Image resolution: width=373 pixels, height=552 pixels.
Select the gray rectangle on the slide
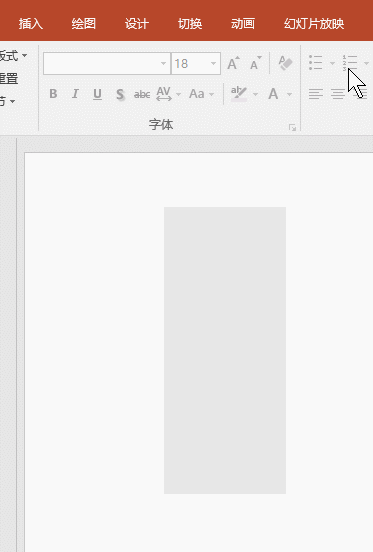coord(225,350)
